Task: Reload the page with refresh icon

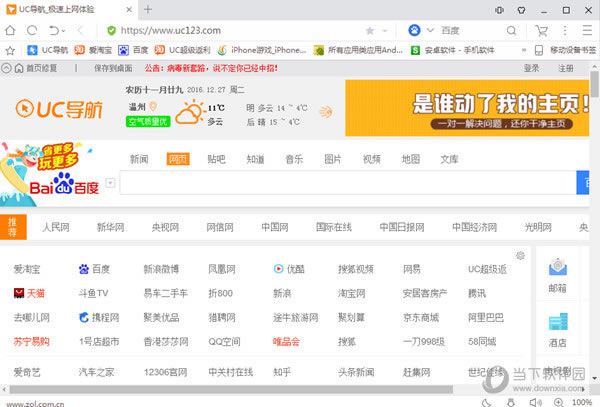Action: 32,30
